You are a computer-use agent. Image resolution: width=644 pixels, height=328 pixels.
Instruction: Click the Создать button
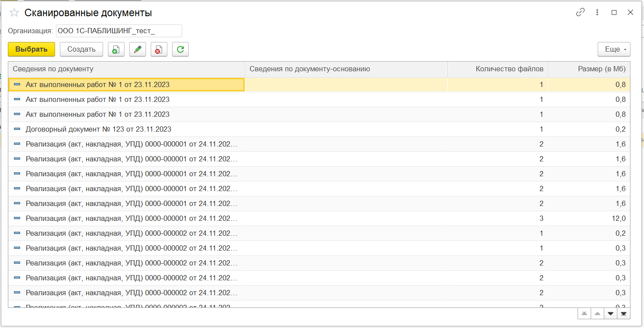[81, 49]
